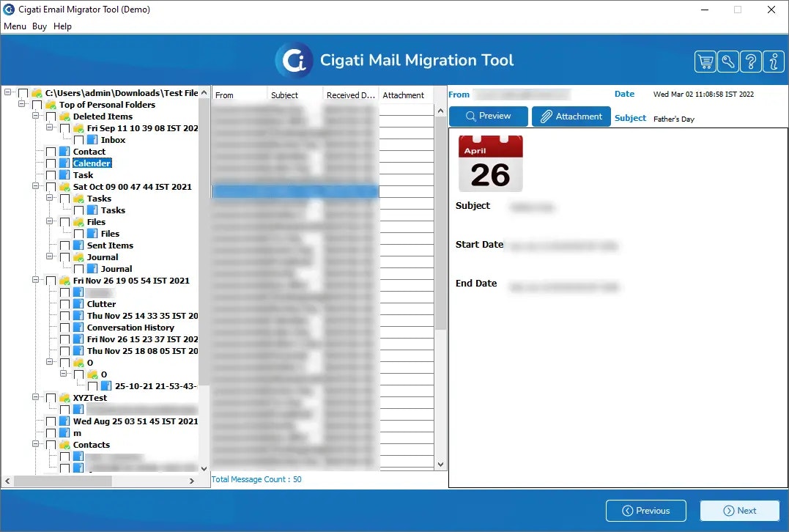789x532 pixels.
Task: Click the folder tree scroll up arrow
Action: click(204, 92)
